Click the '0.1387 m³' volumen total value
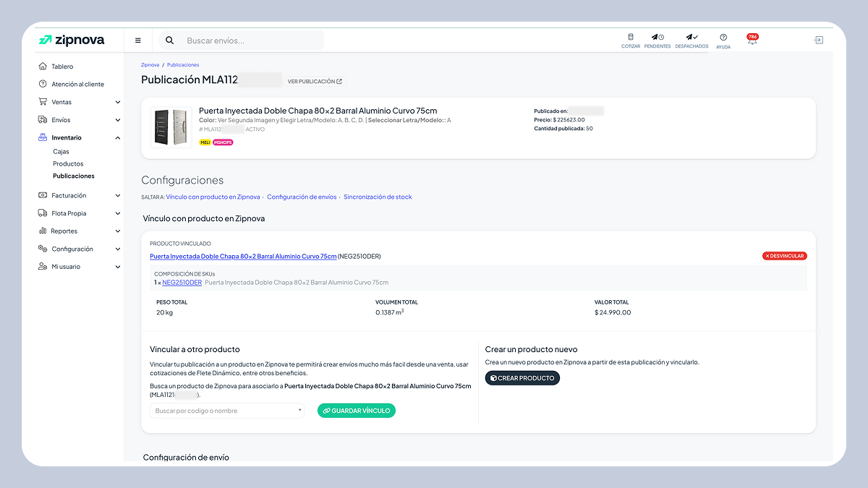The image size is (868, 488). click(390, 313)
